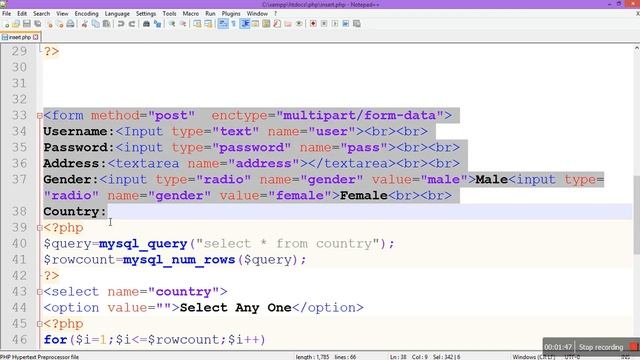
Task: Click the 00:01:47 recording timer
Action: 558,347
